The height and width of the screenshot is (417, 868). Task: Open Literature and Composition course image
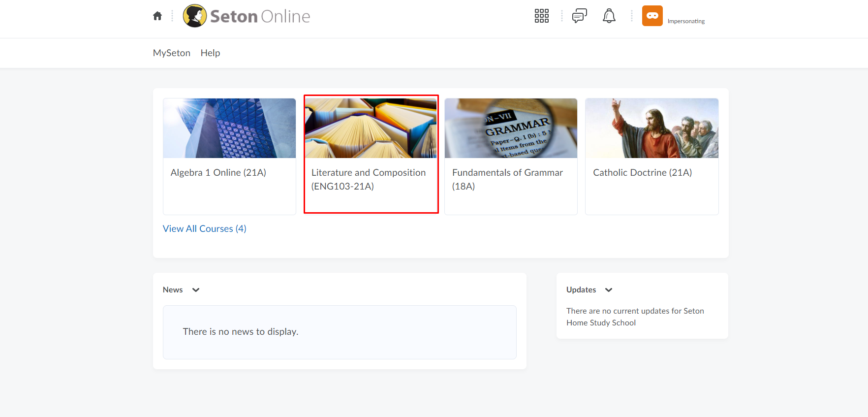371,128
